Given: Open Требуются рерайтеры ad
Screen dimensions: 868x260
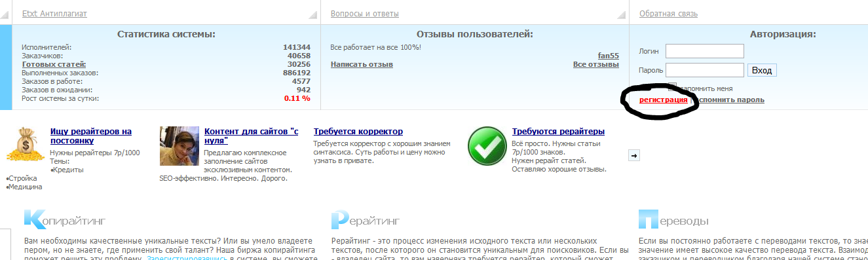Looking at the screenshot, I should [x=558, y=132].
